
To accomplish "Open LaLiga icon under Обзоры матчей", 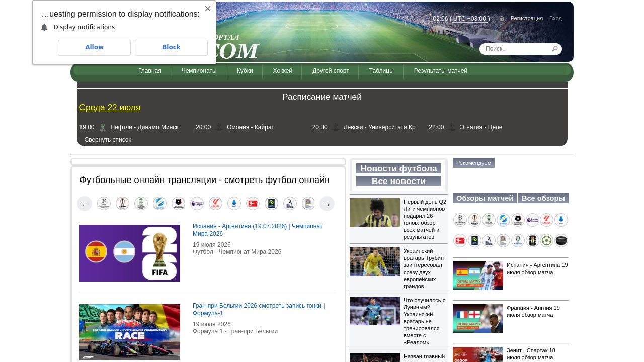I will click(x=547, y=220).
